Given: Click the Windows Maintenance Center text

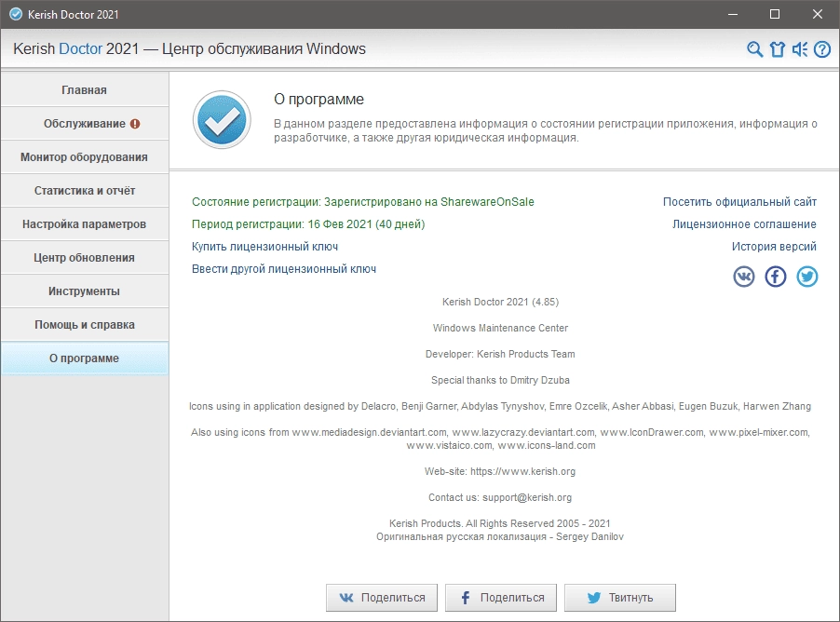Looking at the screenshot, I should pos(500,328).
